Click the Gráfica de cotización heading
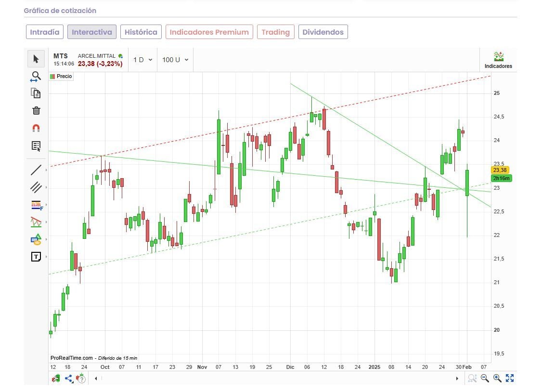Viewport: 542px width, 392px height. point(60,11)
